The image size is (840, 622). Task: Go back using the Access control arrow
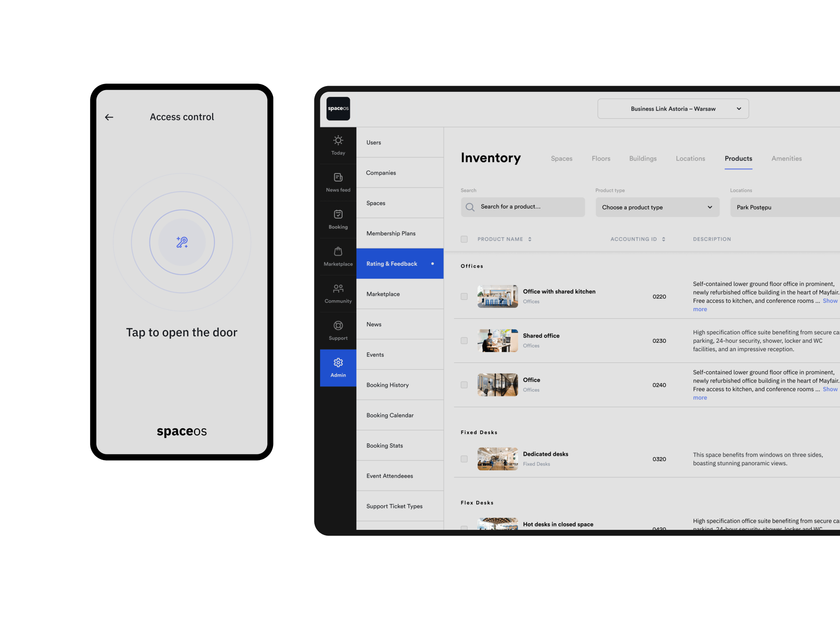point(109,117)
